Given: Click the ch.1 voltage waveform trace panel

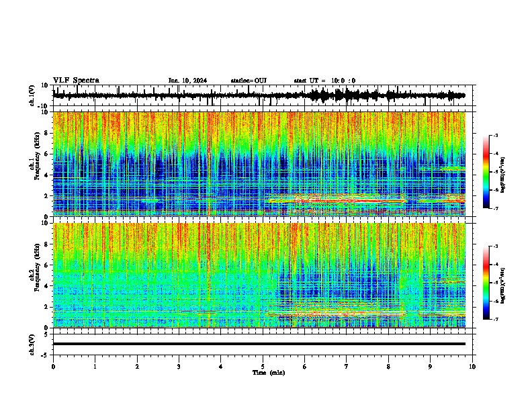Looking at the screenshot, I should pos(264,95).
